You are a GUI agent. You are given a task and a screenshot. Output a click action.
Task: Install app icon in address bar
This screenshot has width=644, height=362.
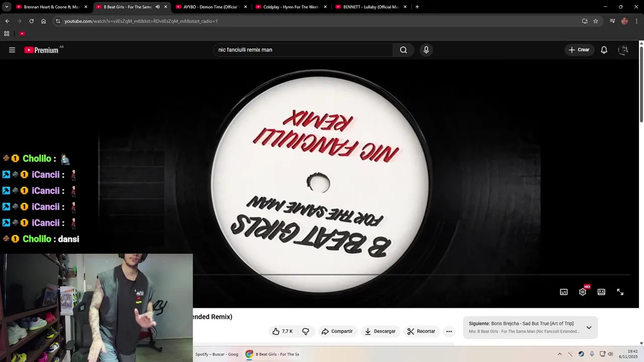coord(585,21)
